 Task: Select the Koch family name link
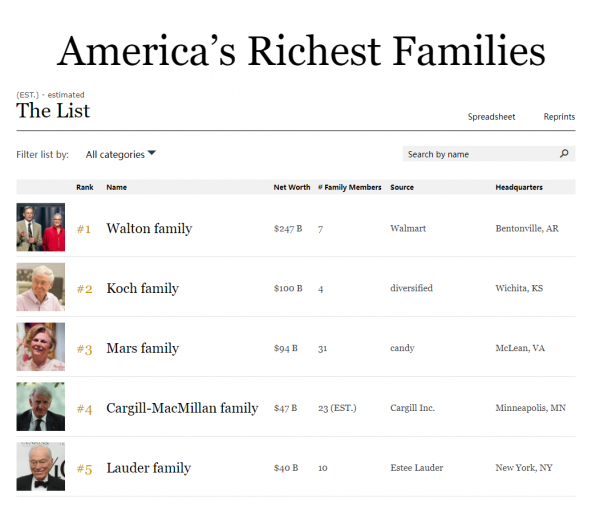(x=142, y=288)
